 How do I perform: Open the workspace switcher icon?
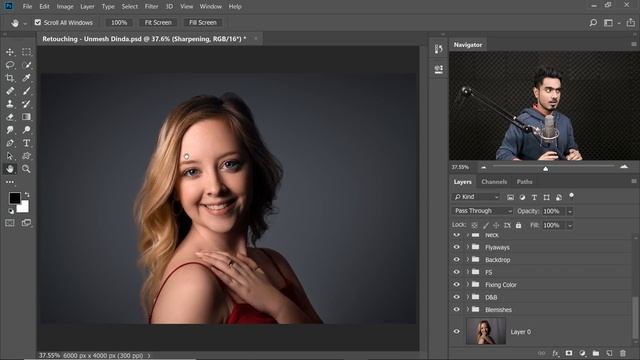coord(608,23)
